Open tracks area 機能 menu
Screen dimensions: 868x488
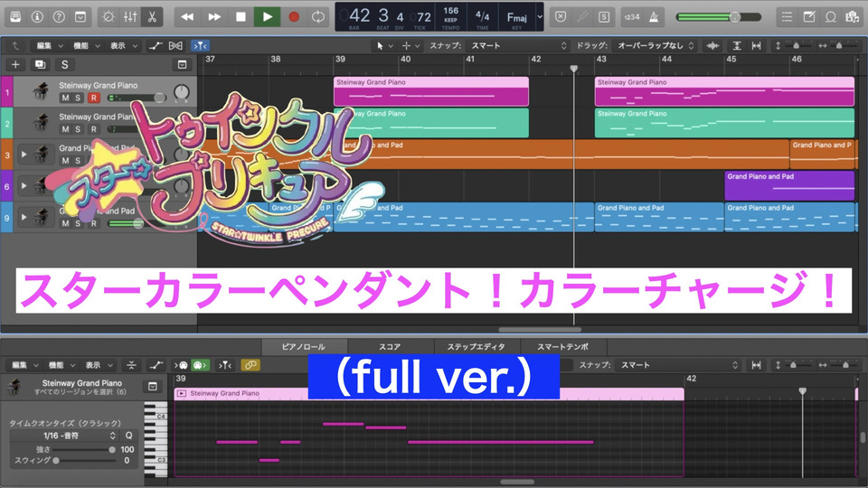pyautogui.click(x=87, y=46)
